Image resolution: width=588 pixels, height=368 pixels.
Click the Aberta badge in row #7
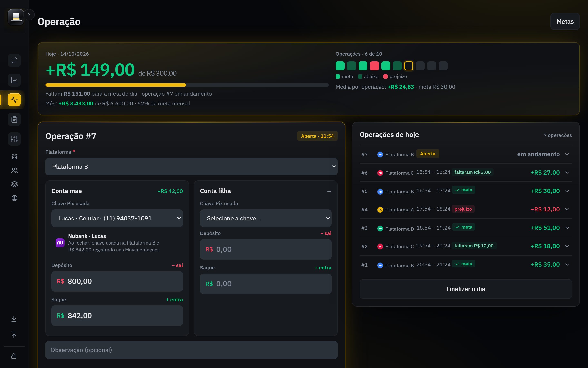pyautogui.click(x=428, y=154)
